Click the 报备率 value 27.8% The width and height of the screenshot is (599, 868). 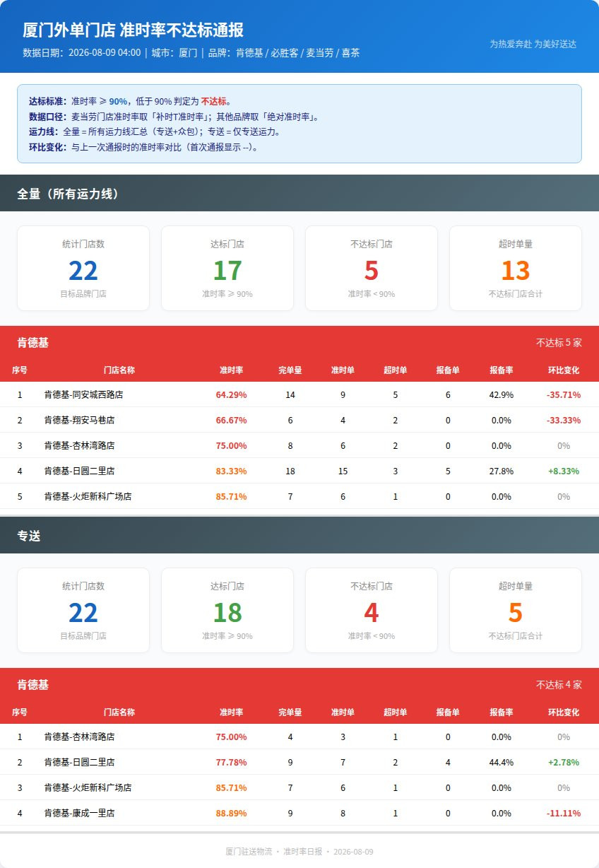coord(502,471)
